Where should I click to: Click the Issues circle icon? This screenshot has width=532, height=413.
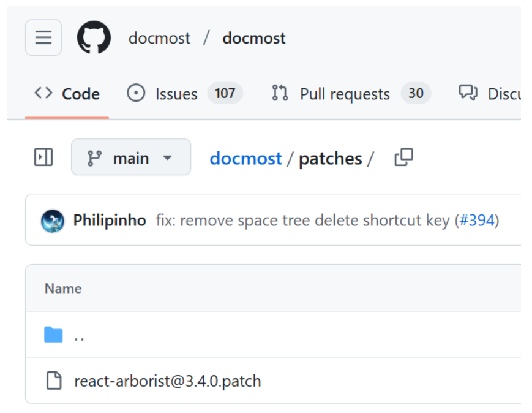(136, 93)
